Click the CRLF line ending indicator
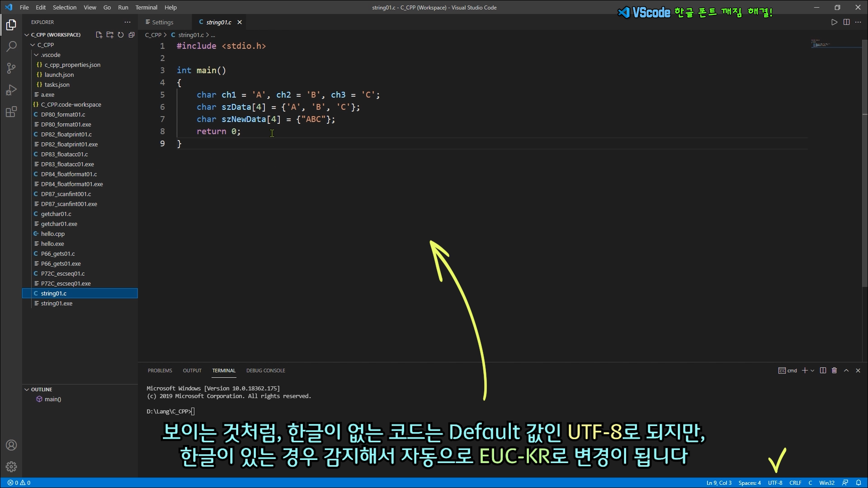Image resolution: width=868 pixels, height=488 pixels. 795,483
